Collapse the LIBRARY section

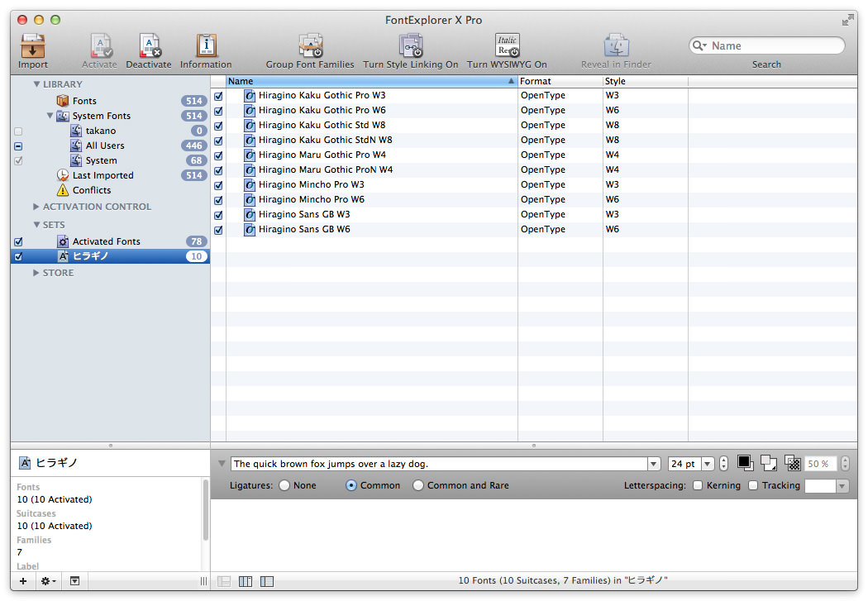36,84
